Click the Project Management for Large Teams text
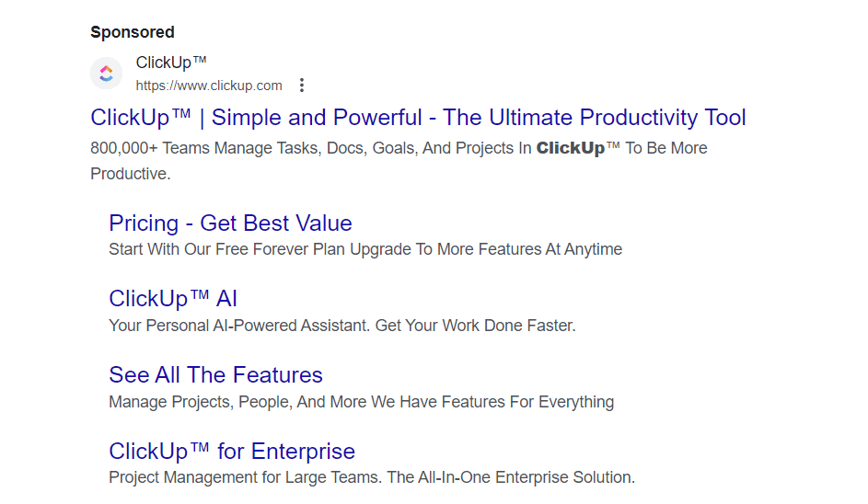The width and height of the screenshot is (868, 504). (x=245, y=477)
